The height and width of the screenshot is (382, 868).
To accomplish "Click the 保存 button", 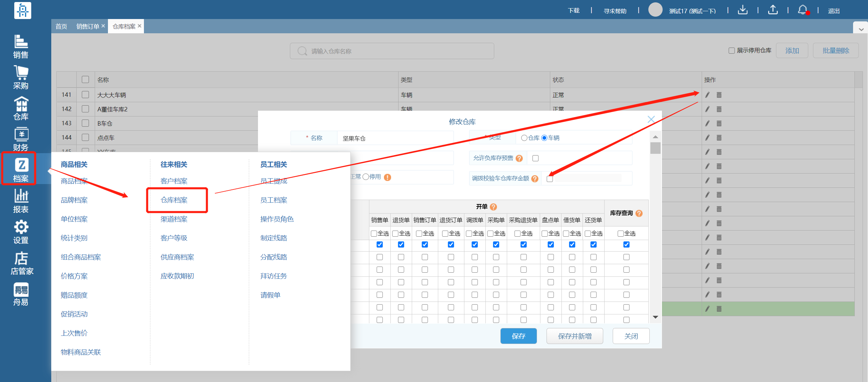I will click(518, 336).
